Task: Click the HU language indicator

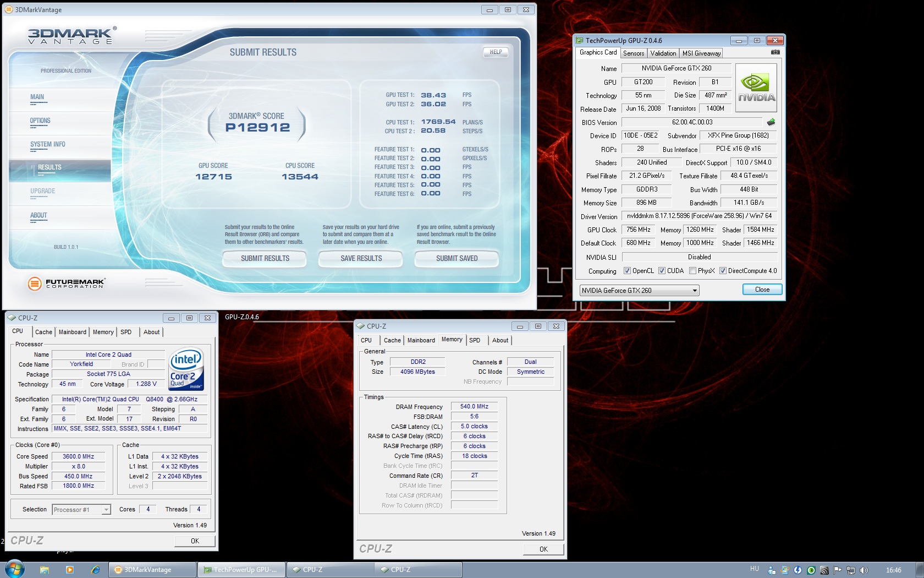Action: tap(754, 569)
